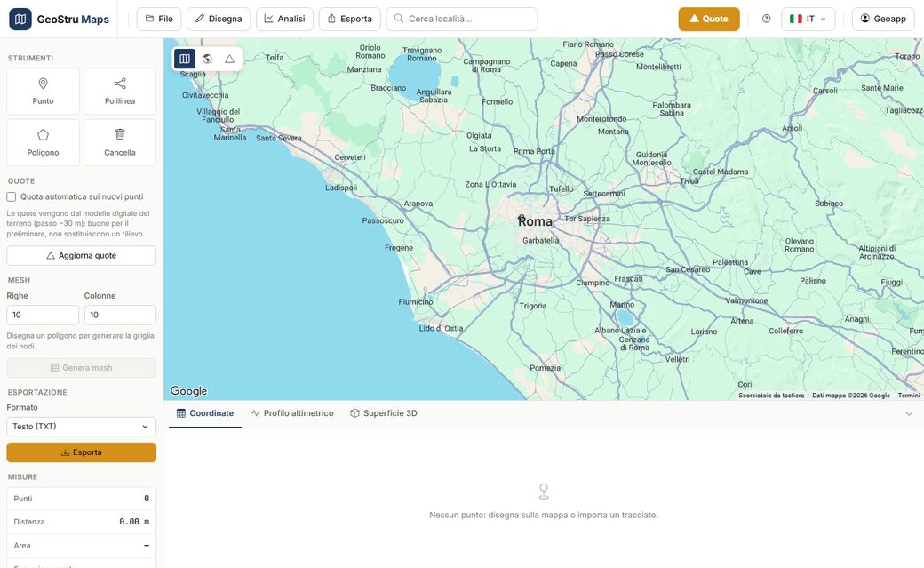Click the Ladispoli label on map
The image size is (924, 568).
tap(341, 188)
